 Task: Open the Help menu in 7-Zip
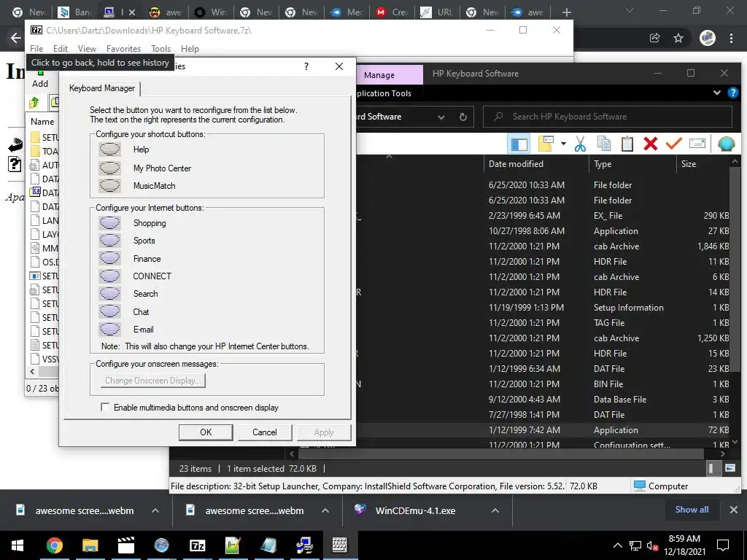tap(190, 49)
